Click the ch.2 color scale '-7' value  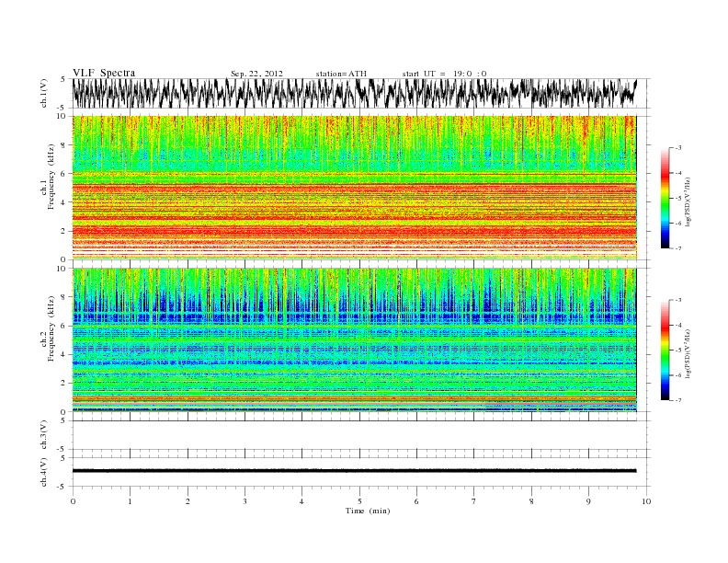[677, 400]
